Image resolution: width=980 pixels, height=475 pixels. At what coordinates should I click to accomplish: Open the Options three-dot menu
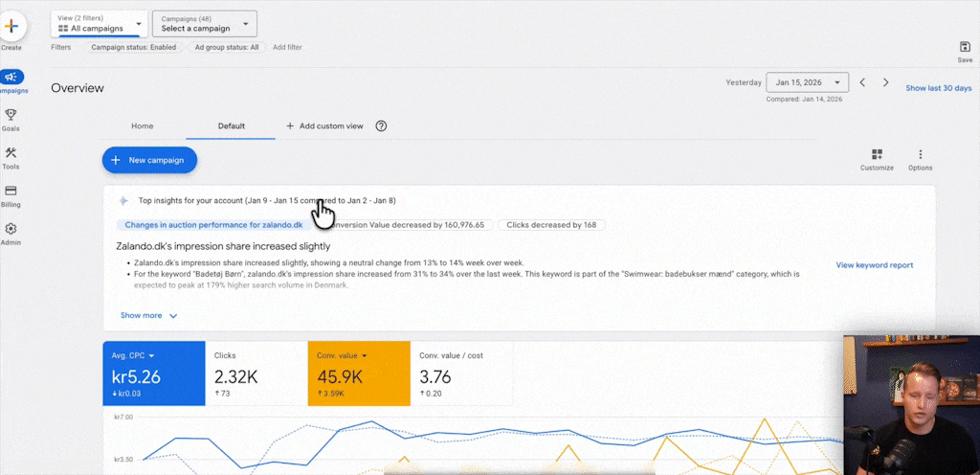pos(920,155)
